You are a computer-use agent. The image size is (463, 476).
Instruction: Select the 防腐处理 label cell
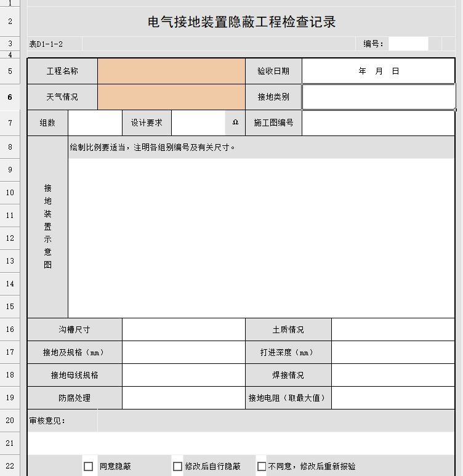click(74, 398)
